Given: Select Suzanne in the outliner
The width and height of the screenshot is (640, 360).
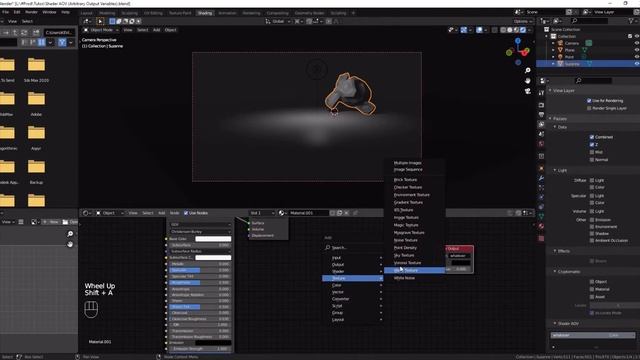Looking at the screenshot, I should pyautogui.click(x=572, y=64).
